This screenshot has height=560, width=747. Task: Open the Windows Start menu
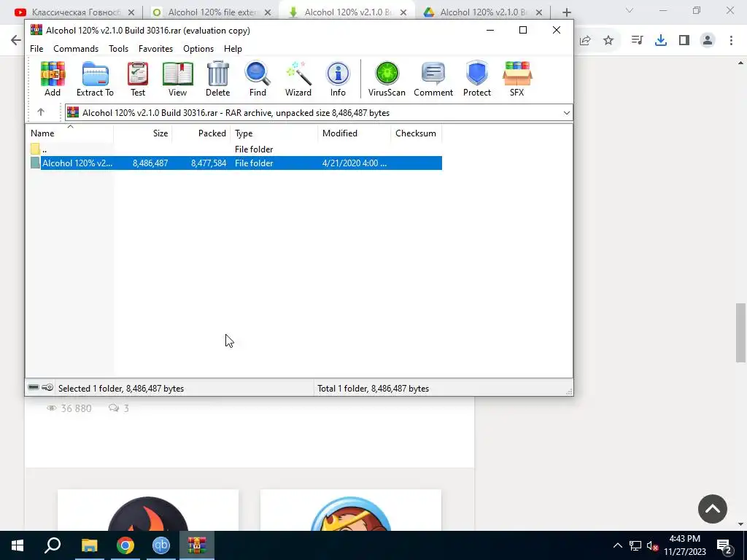18,545
